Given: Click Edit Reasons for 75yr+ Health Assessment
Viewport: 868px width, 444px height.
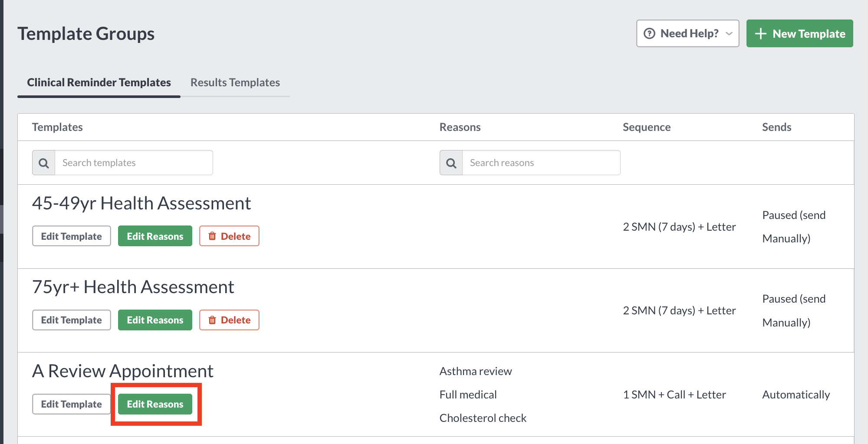Looking at the screenshot, I should point(155,320).
